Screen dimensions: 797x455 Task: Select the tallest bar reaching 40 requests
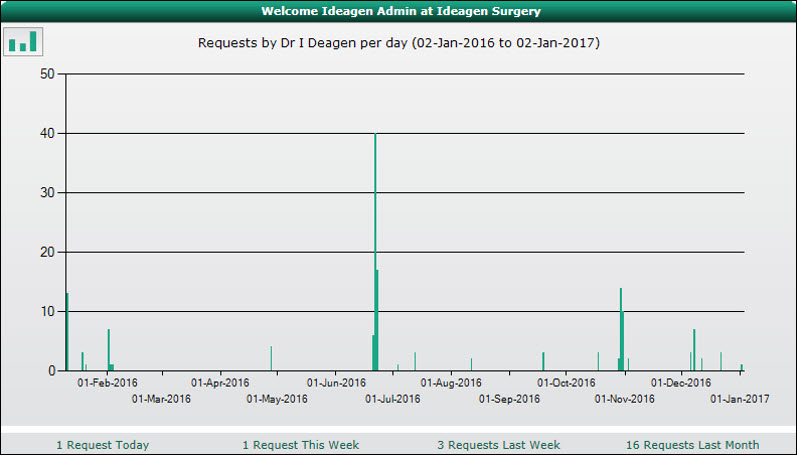click(375, 250)
